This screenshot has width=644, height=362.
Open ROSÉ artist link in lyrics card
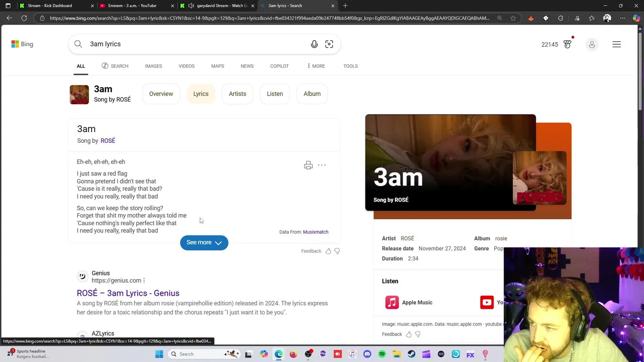tap(108, 141)
